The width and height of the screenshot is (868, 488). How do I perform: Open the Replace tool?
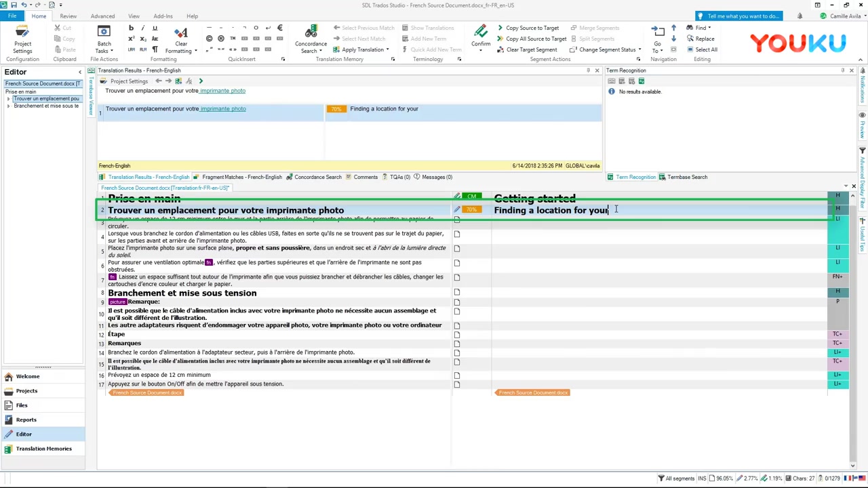[705, 39]
